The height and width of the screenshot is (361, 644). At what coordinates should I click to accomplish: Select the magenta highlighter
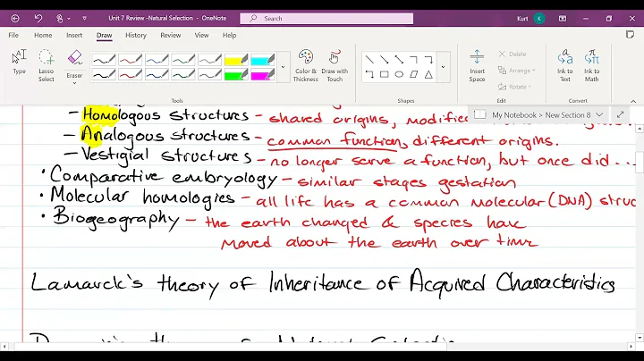(x=262, y=74)
